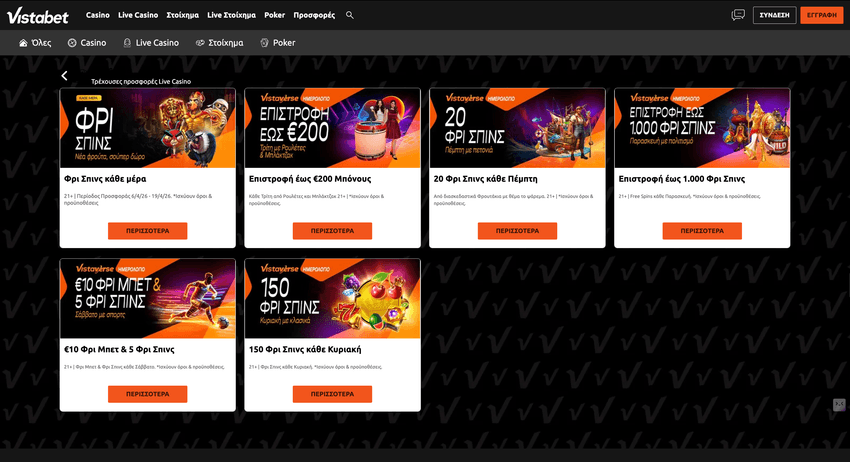Open Live Στοίχημα in the top menu
Viewport: 850px width, 462px height.
point(231,15)
